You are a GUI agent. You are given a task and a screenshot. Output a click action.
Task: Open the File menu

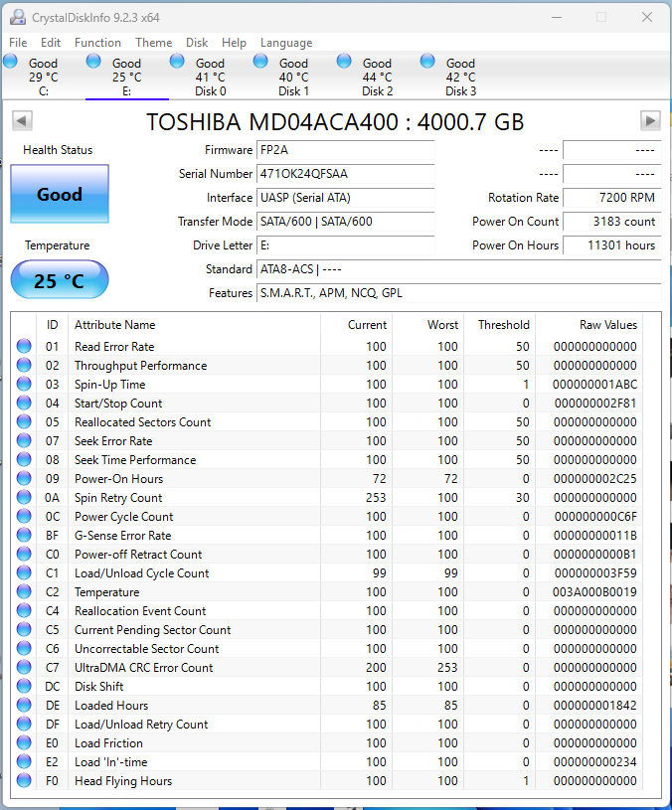[18, 43]
